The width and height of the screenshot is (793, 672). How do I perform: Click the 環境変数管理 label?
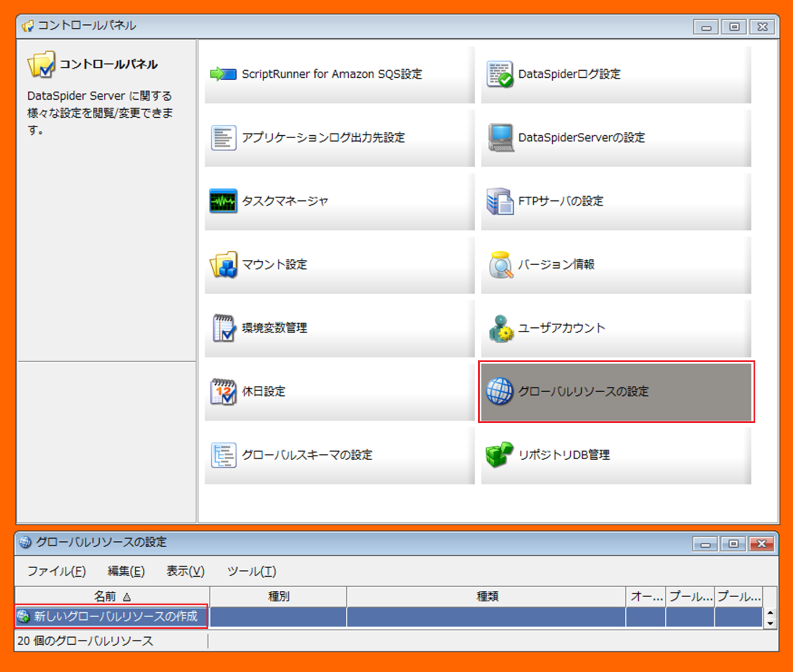click(x=274, y=328)
